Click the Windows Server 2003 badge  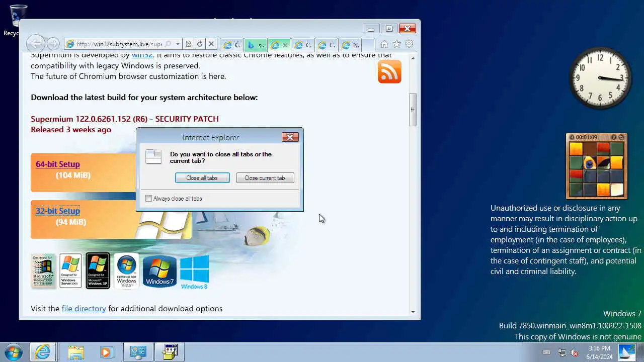70,271
